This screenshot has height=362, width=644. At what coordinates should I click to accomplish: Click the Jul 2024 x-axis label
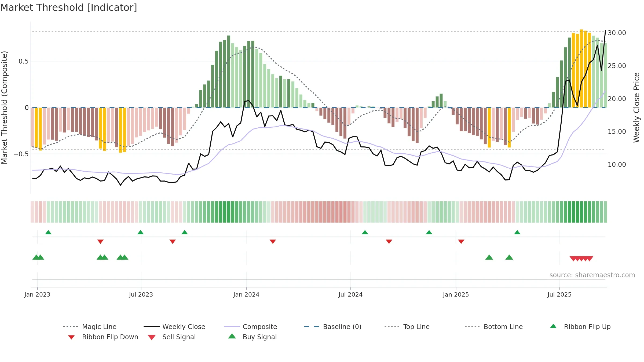pos(350,295)
